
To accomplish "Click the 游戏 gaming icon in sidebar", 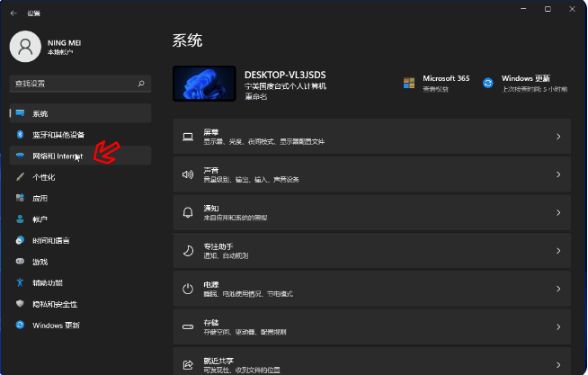I will pyautogui.click(x=20, y=262).
